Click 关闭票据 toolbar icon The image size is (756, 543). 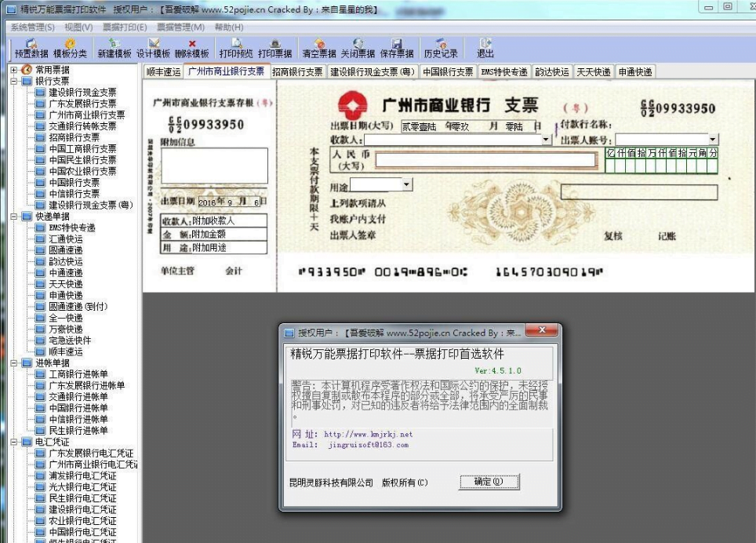(358, 48)
